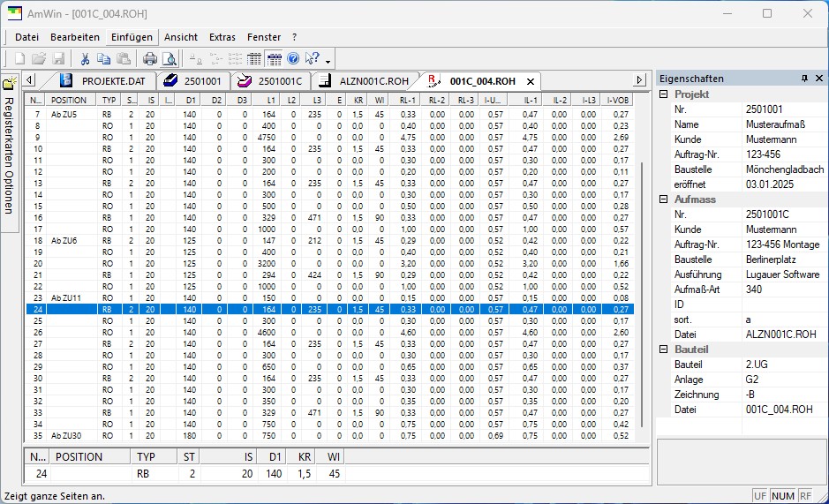
Task: Click the vertical scrollbar of the table
Action: click(642, 294)
